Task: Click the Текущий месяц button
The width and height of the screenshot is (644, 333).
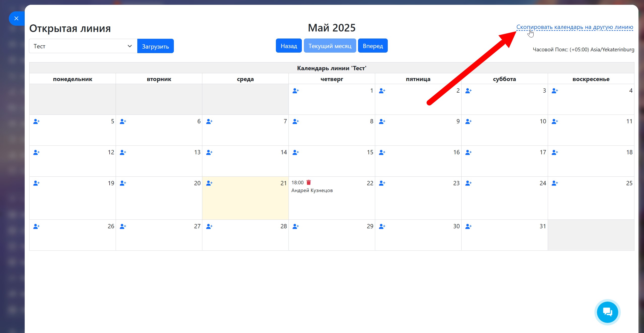Action: pyautogui.click(x=330, y=46)
